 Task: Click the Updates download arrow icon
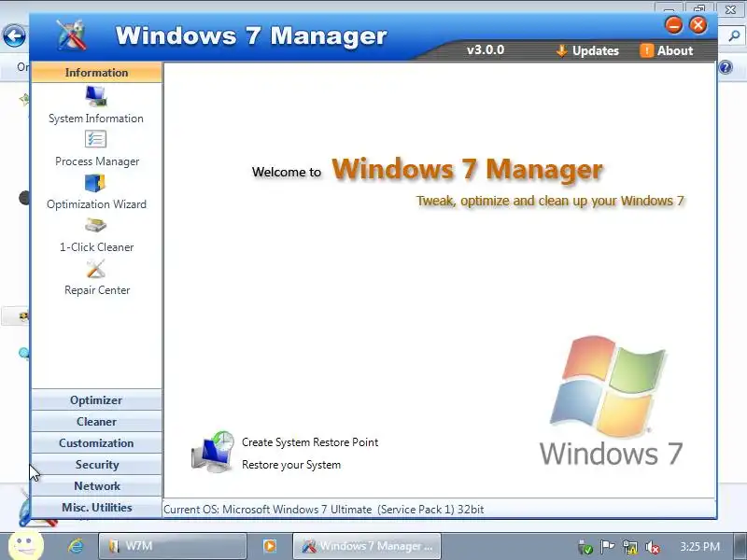pyautogui.click(x=562, y=50)
